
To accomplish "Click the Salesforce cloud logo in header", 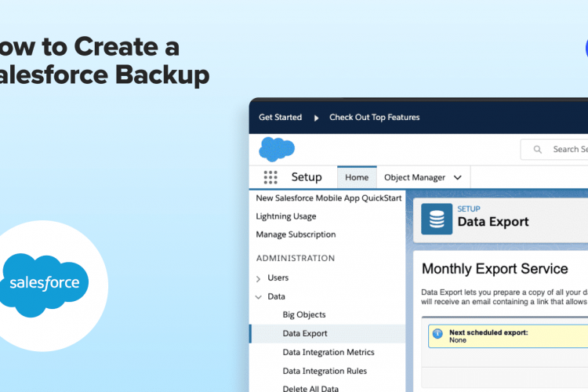I will point(276,149).
